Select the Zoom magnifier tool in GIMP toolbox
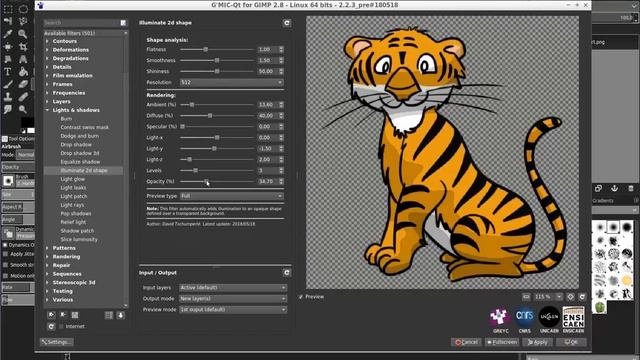 click(23, 34)
